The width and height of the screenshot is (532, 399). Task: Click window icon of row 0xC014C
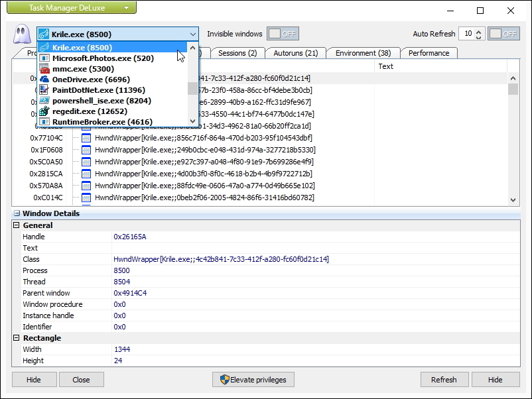click(x=86, y=198)
